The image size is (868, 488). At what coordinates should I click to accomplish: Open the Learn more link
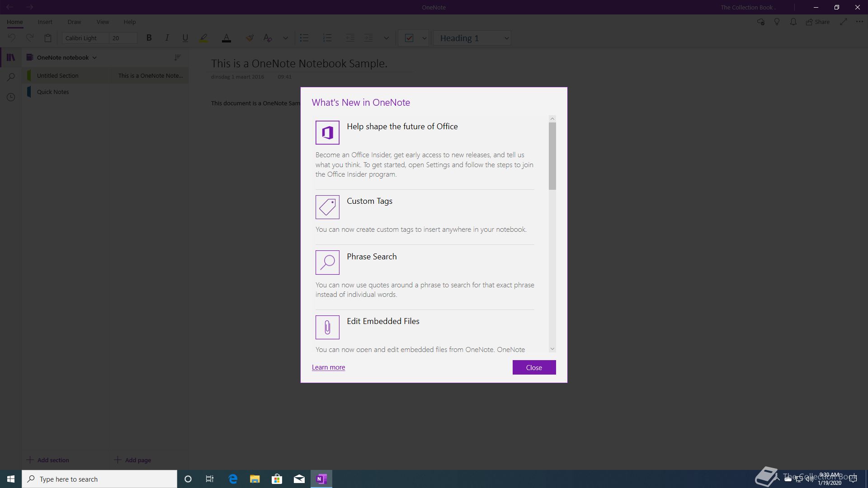coord(328,367)
